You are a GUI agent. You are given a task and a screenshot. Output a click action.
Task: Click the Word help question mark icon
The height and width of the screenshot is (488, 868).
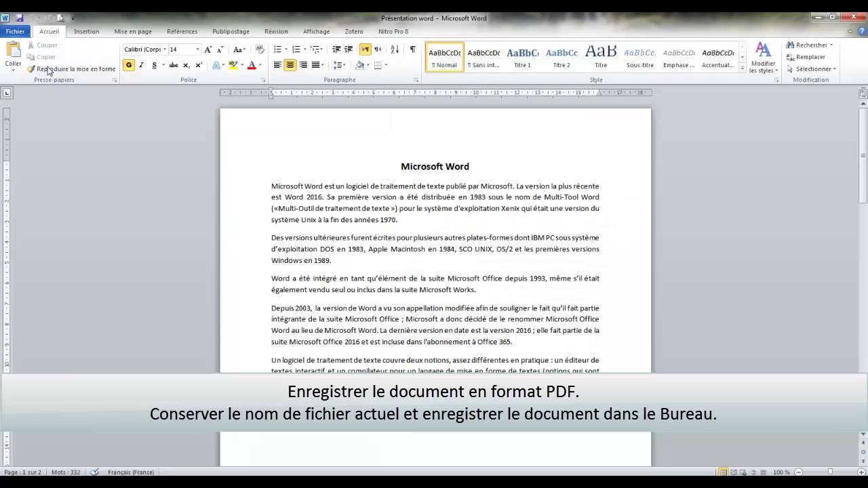coord(861,31)
